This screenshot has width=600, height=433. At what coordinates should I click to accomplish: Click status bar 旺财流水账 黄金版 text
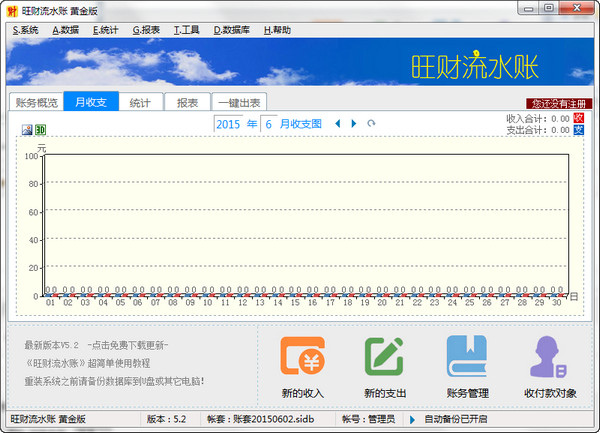point(48,419)
